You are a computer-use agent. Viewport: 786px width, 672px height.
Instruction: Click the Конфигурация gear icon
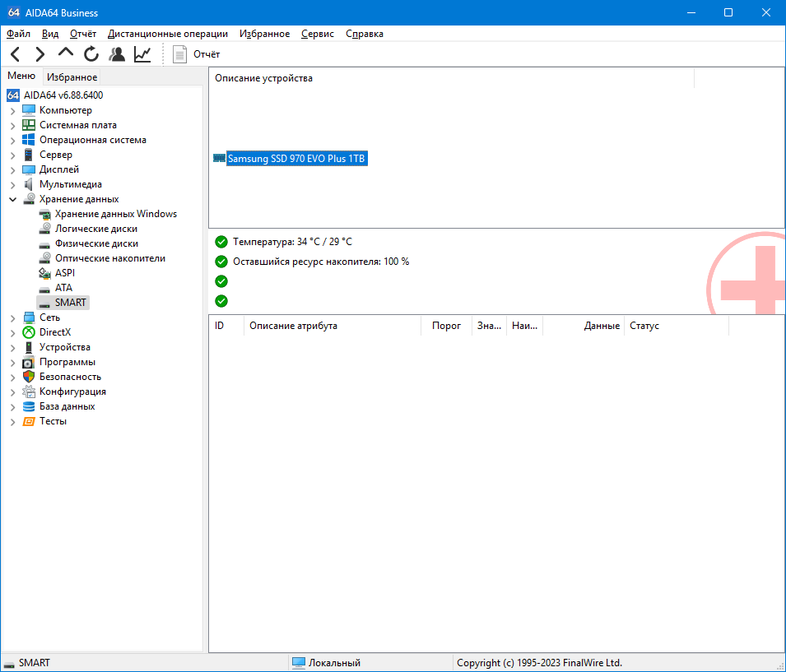tap(29, 392)
